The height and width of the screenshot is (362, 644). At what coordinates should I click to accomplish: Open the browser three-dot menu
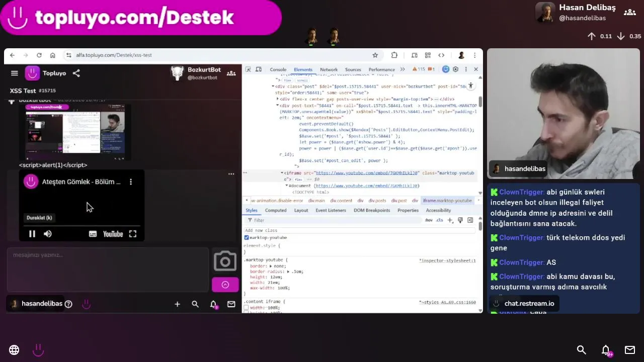(x=474, y=55)
